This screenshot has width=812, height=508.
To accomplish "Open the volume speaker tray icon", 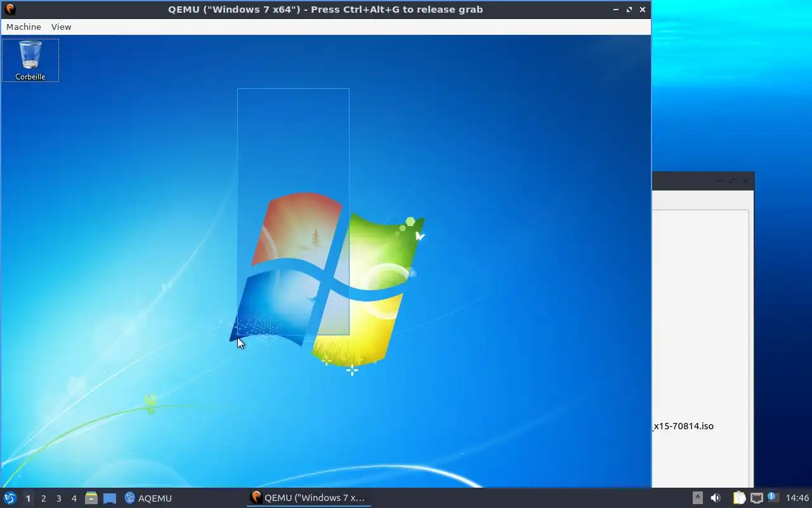I will click(716, 498).
